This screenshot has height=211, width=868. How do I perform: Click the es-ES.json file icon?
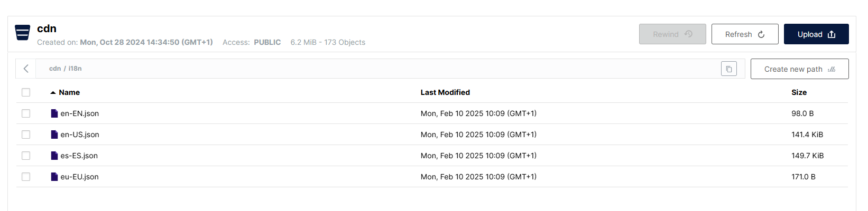(x=54, y=156)
